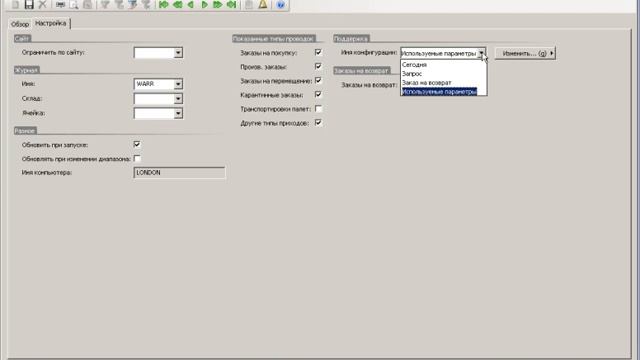Image resolution: width=640 pixels, height=360 pixels.
Task: Switch to the Настройка tab
Action: 51,23
